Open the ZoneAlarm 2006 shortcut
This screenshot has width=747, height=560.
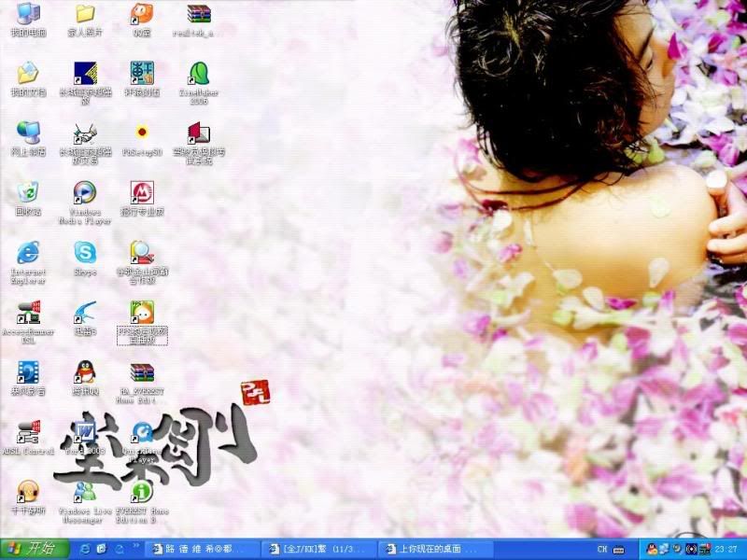pyautogui.click(x=199, y=74)
